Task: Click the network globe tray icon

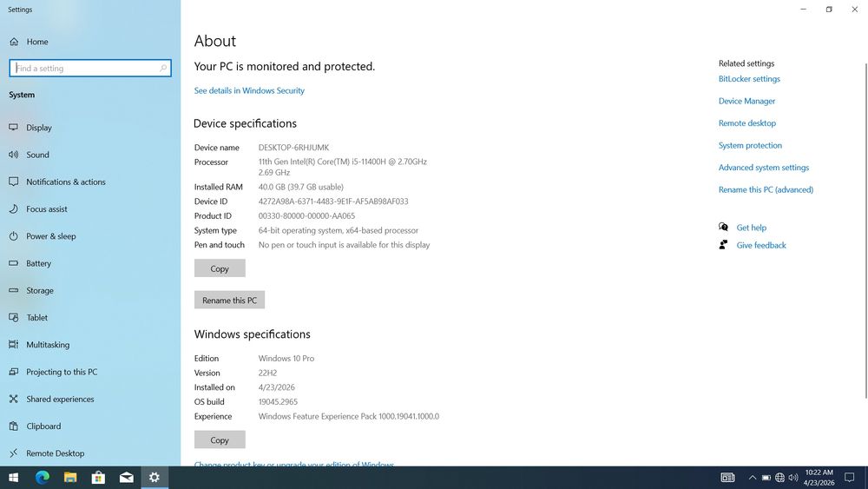Action: (779, 478)
